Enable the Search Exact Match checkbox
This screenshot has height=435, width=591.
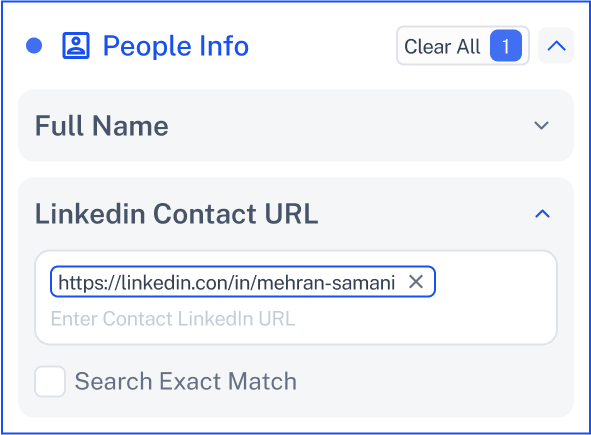(x=50, y=381)
